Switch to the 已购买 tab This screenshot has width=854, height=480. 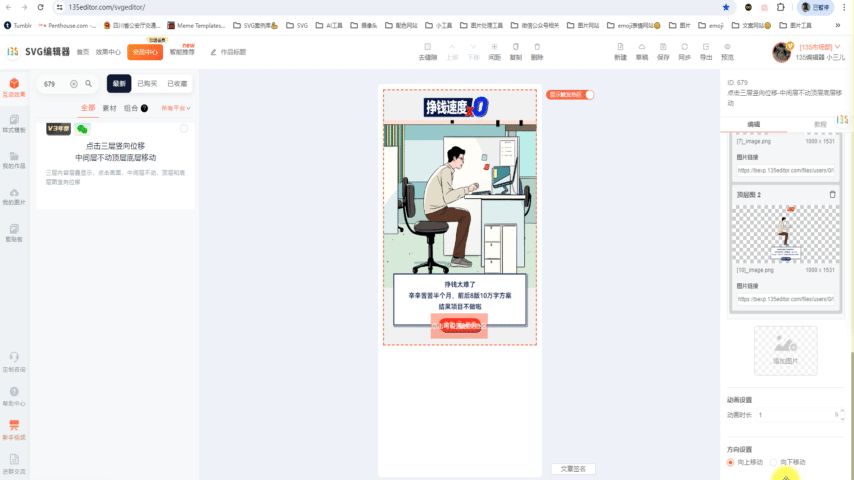click(x=147, y=84)
